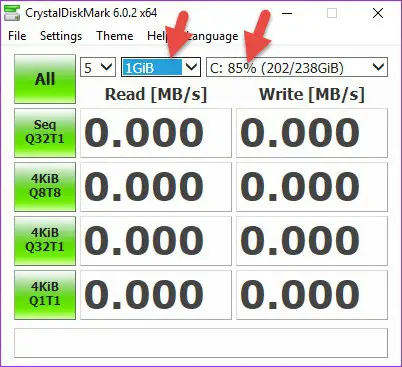The image size is (402, 367).
Task: Click the Seq Q32T1 write result value
Action: click(x=312, y=133)
